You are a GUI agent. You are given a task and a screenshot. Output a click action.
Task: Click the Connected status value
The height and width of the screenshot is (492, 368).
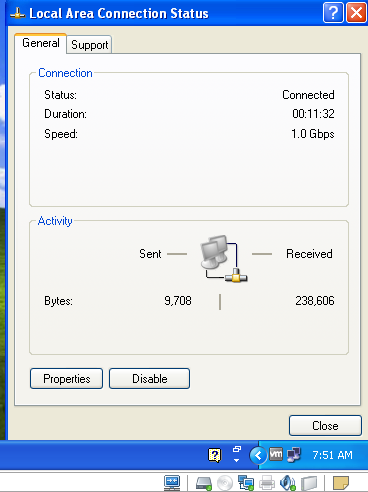pyautogui.click(x=308, y=95)
